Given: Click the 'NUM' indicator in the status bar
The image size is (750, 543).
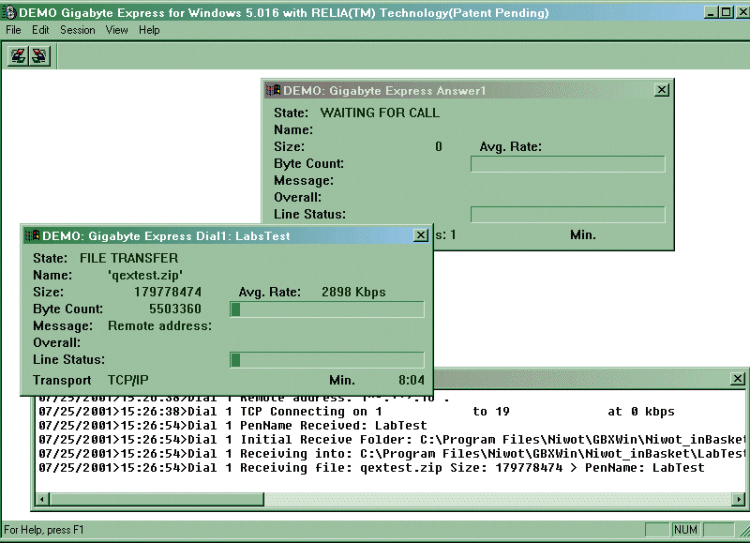Looking at the screenshot, I should (x=685, y=530).
